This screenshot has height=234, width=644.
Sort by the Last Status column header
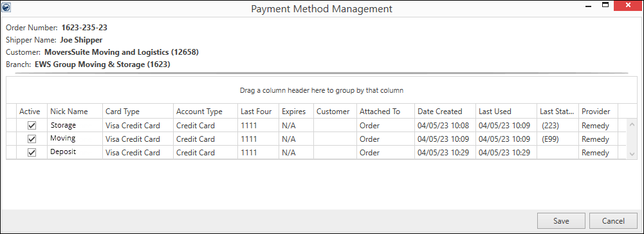click(x=557, y=112)
